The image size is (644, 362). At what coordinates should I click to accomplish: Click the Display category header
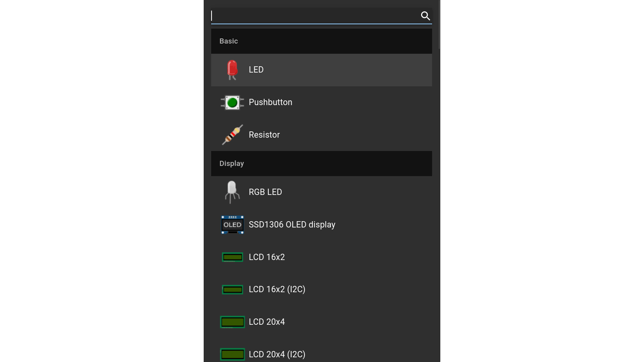pyautogui.click(x=321, y=164)
